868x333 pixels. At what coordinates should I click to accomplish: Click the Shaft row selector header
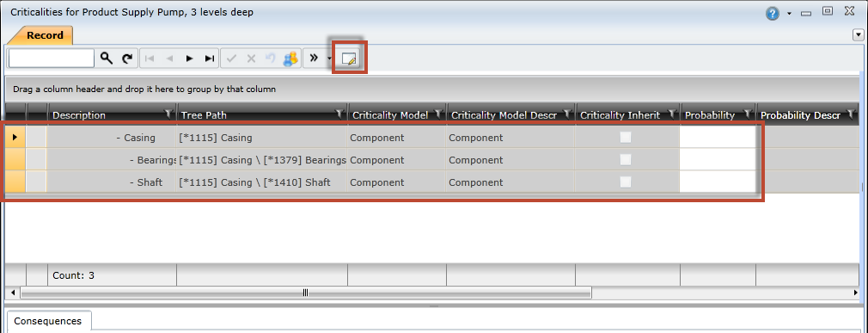[15, 182]
